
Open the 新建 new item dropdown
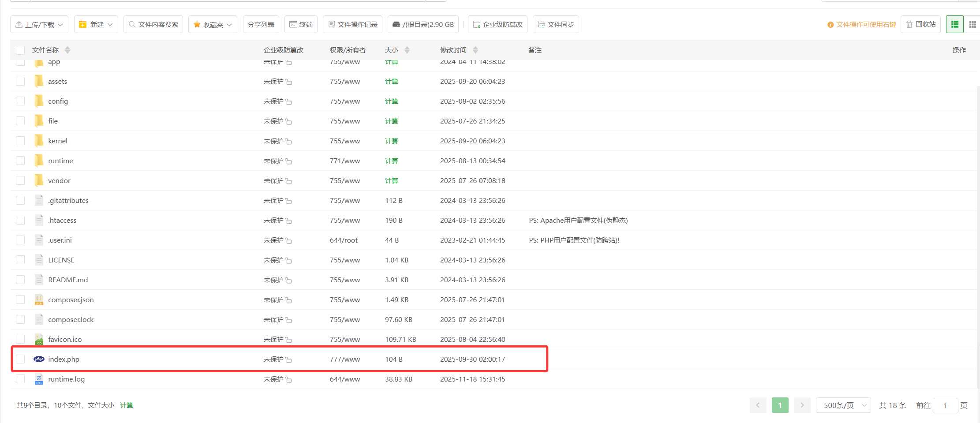click(x=96, y=24)
